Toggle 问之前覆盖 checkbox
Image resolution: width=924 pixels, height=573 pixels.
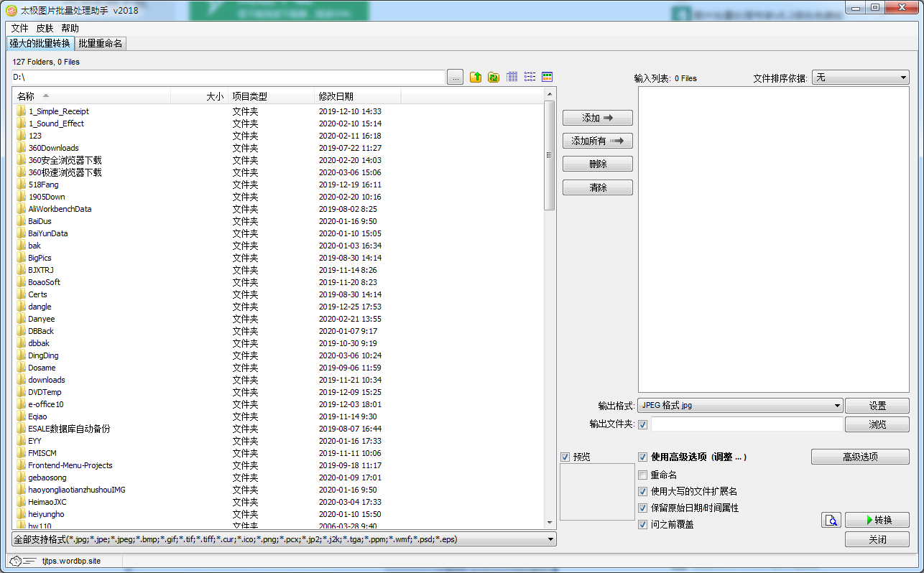click(642, 524)
